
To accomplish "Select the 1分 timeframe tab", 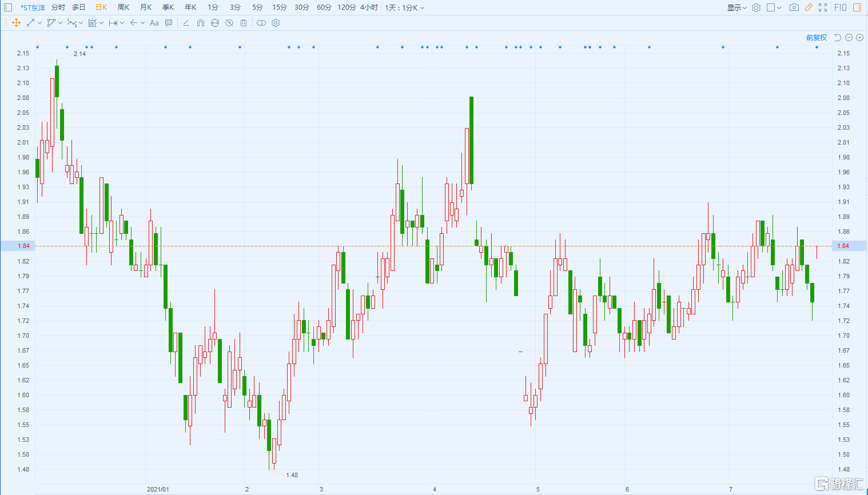I will 213,7.
